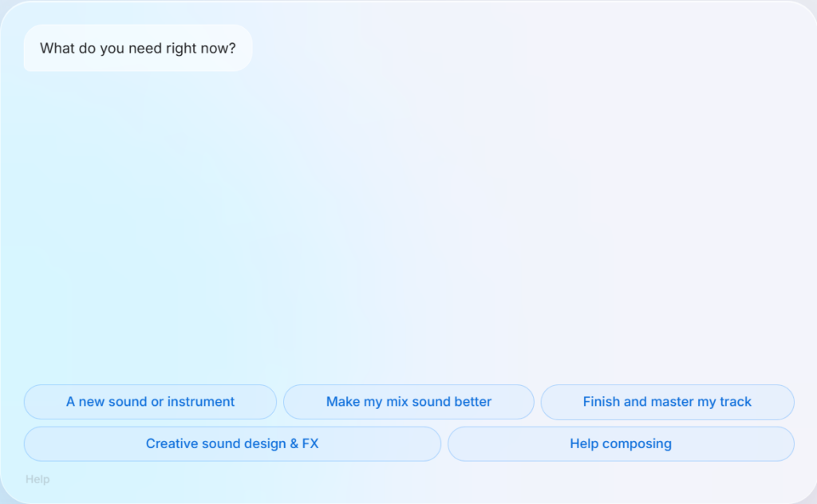Select 'A new sound or instrument' option
Image resolution: width=817 pixels, height=504 pixels.
[x=150, y=402]
